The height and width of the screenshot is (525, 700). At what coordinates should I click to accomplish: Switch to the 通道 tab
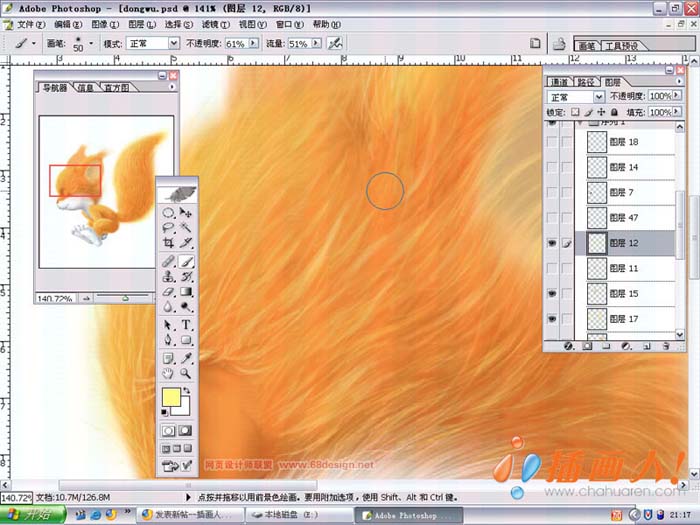click(x=559, y=82)
